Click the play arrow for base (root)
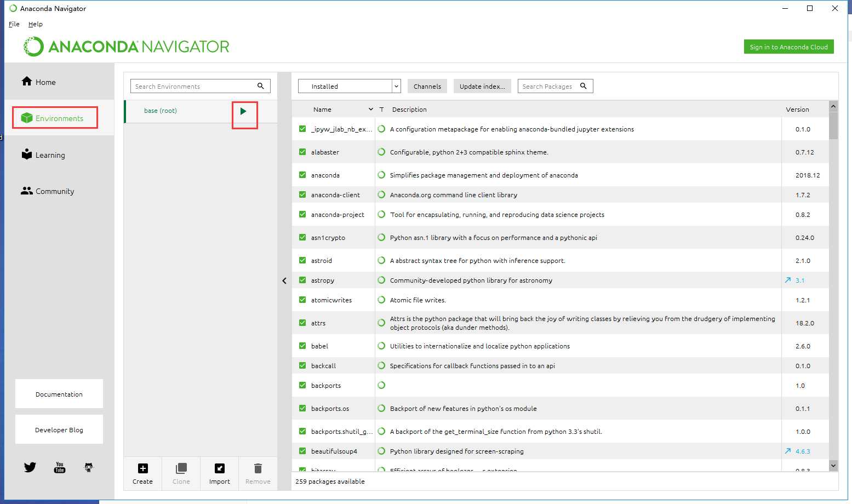Image resolution: width=852 pixels, height=504 pixels. click(243, 111)
